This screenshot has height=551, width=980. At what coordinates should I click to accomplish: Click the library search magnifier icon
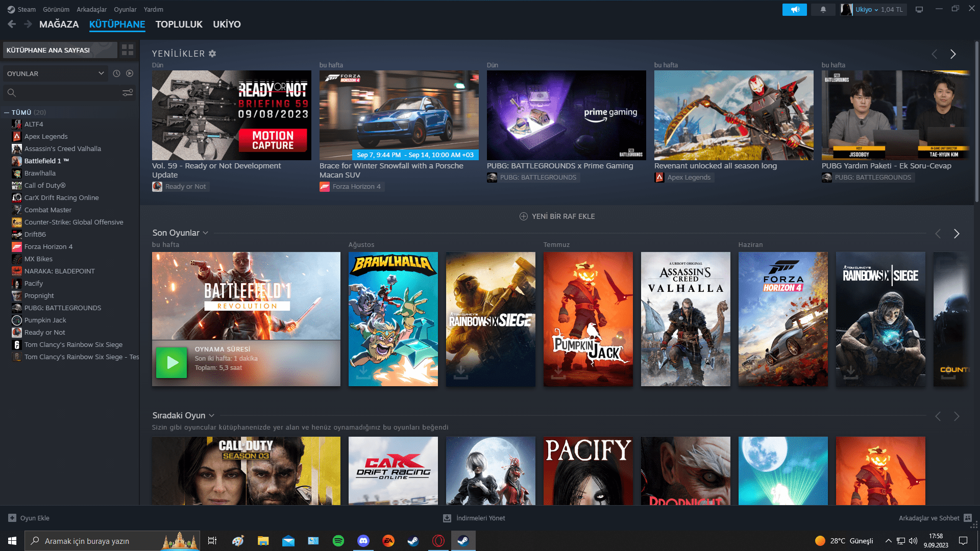[x=12, y=92]
